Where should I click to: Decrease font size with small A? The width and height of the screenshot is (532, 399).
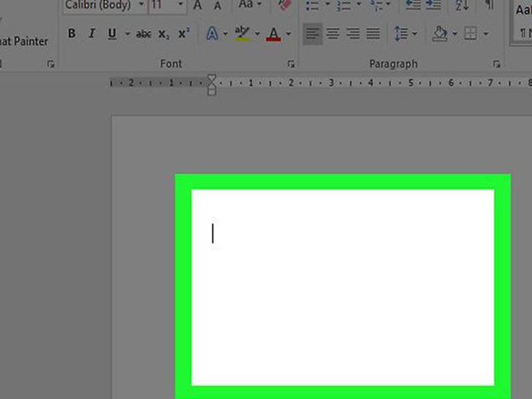pos(218,6)
